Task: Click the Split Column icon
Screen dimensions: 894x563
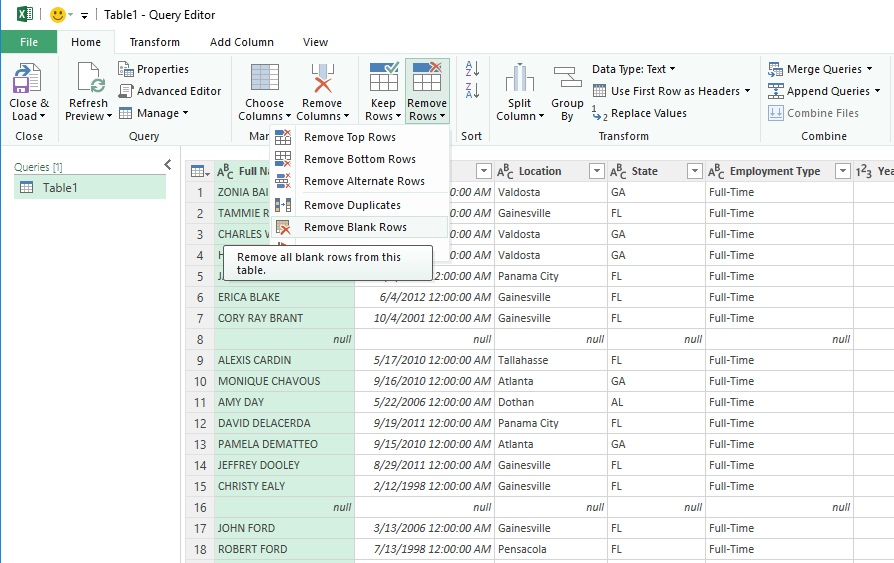Action: 519,78
